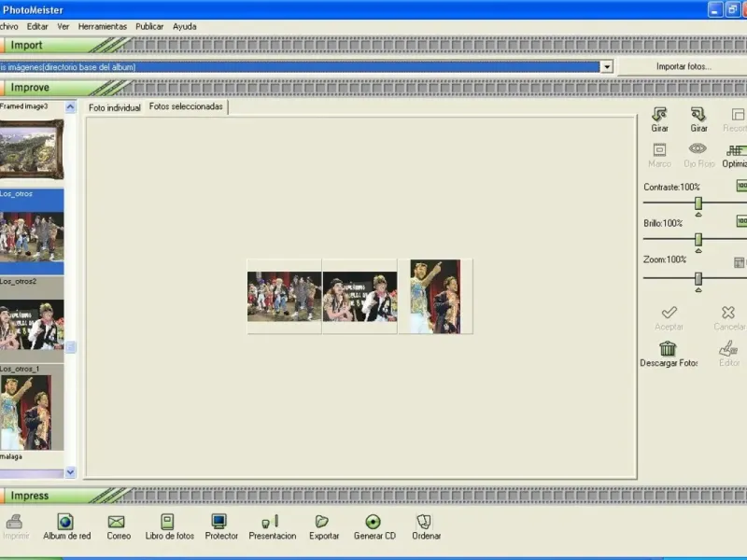Open the Editar menu

point(37,27)
